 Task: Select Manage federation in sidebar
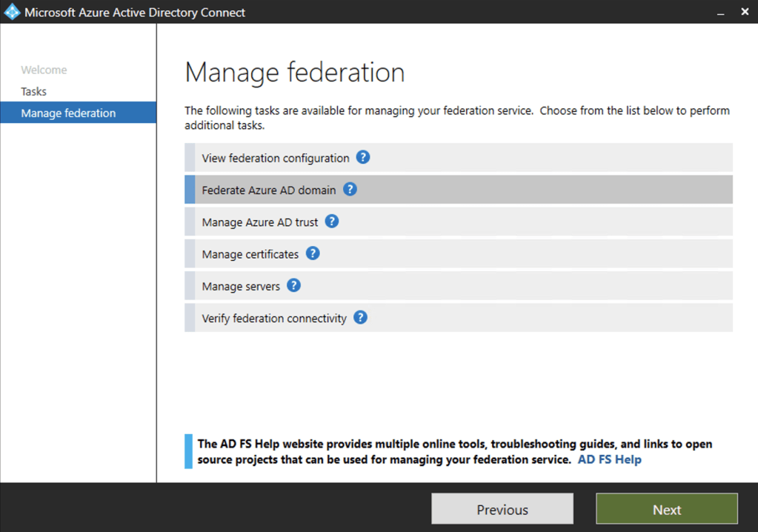(x=68, y=113)
